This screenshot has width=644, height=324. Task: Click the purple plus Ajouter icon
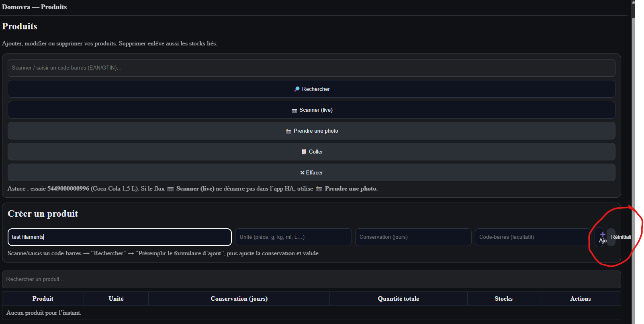pos(602,235)
